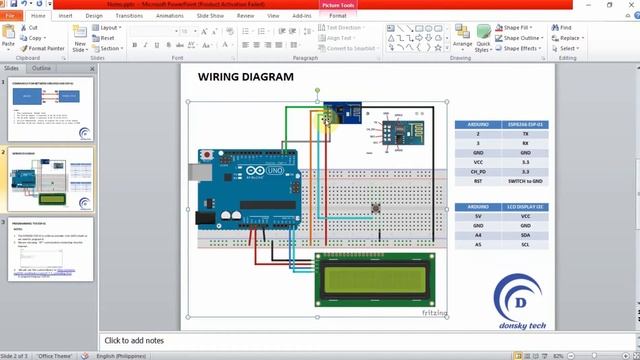Center the text
This screenshot has height=360, width=640.
(256, 45)
